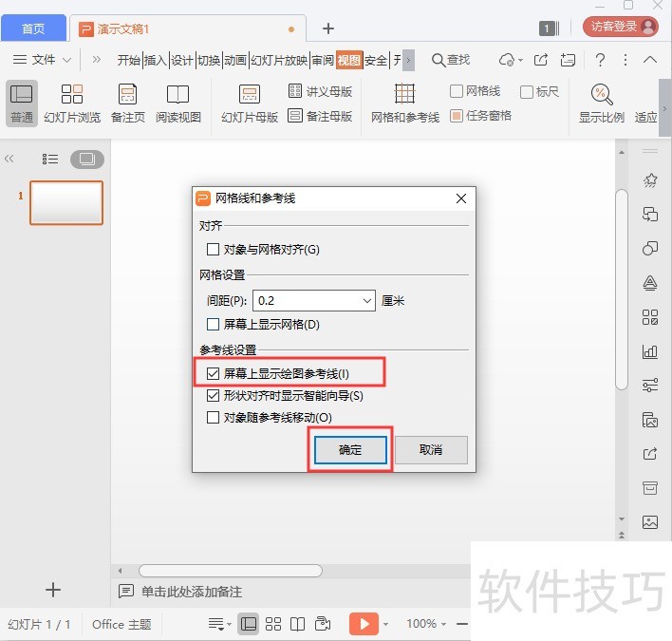Viewport: 672px width, 641px height.
Task: Confirm dialog with 确定 button
Action: click(350, 450)
